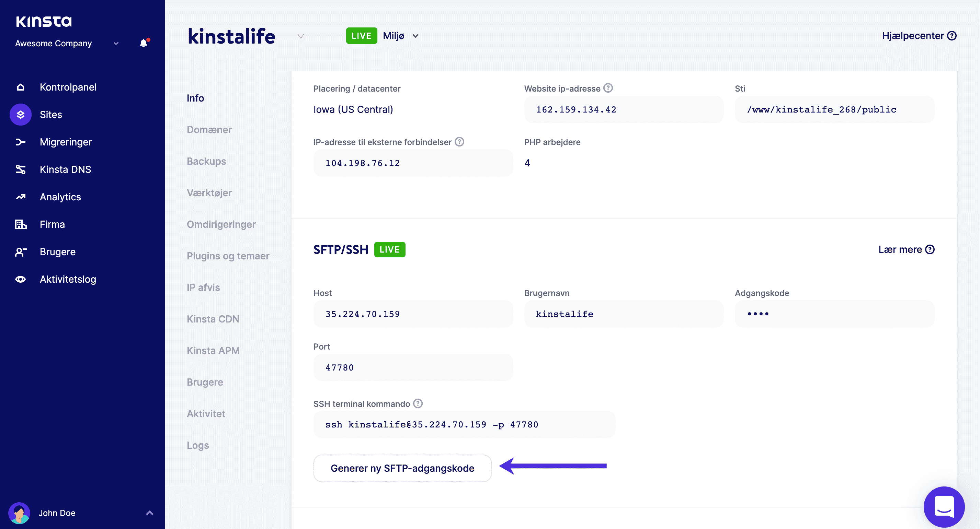This screenshot has height=529, width=980.
Task: Open the Hjælpecenter link
Action: click(x=919, y=36)
